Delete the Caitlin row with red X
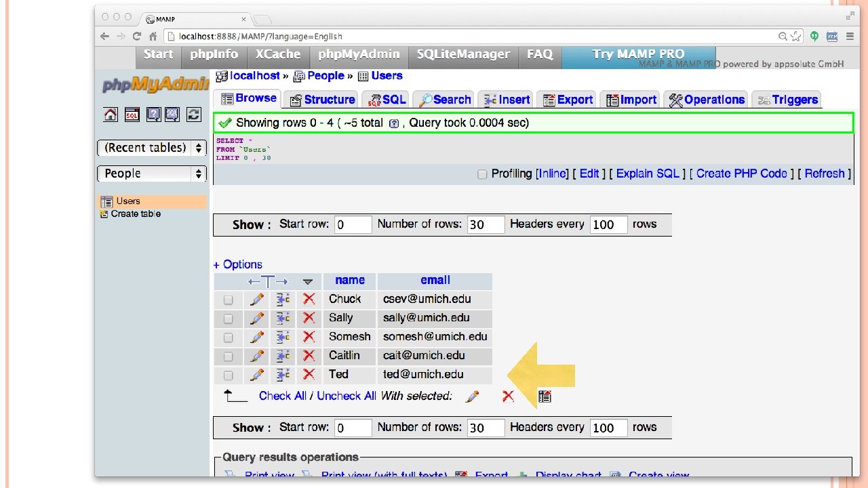 309,356
